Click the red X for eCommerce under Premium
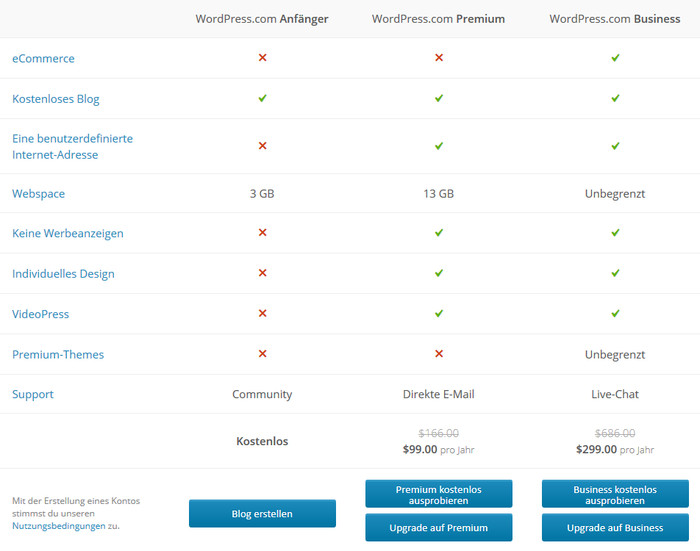Screen dimensions: 700x551 [x=439, y=58]
